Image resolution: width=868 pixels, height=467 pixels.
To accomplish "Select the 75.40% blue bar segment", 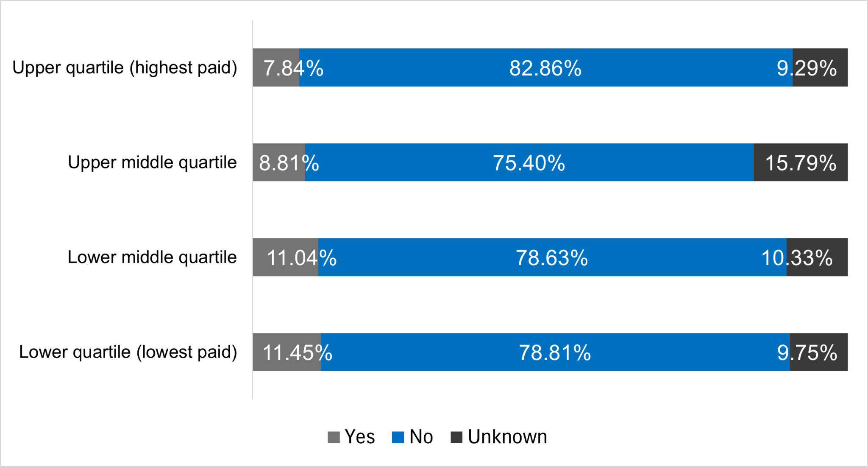I will tap(529, 162).
